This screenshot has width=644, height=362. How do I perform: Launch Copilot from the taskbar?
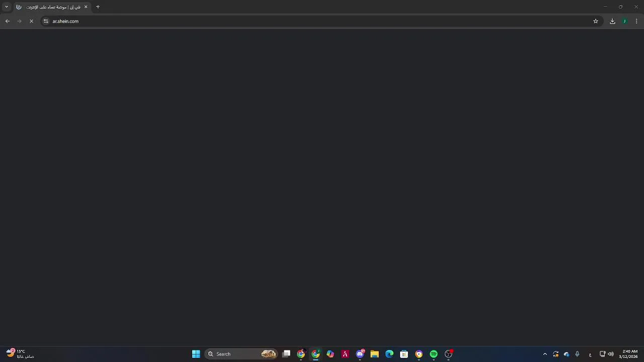tap(330, 354)
